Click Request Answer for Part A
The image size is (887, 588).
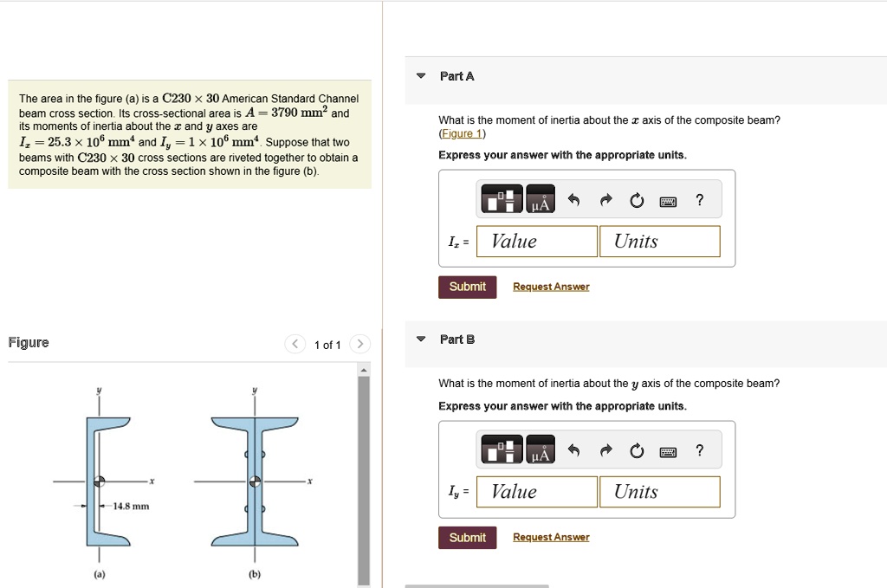coord(550,286)
